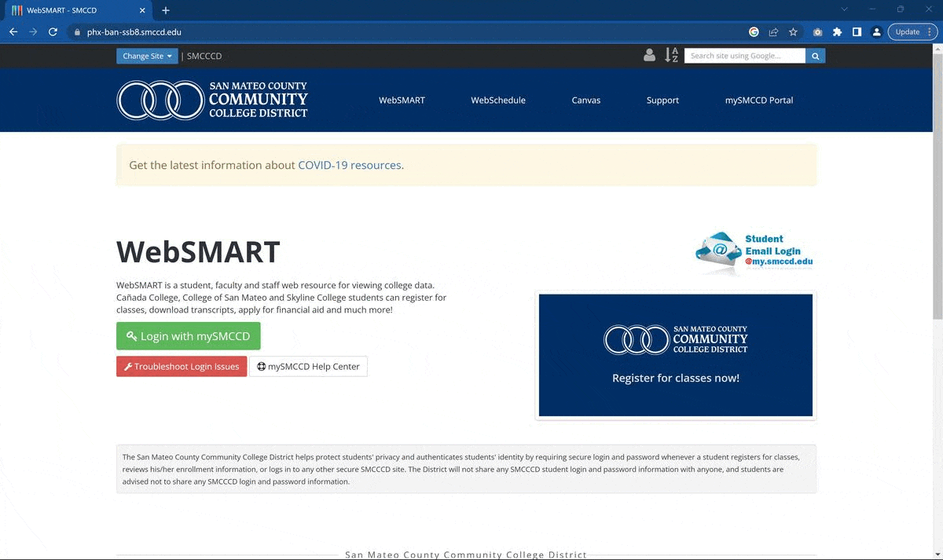Open the Chrome Update menu
Image resolution: width=943 pixels, height=560 pixels.
click(912, 32)
